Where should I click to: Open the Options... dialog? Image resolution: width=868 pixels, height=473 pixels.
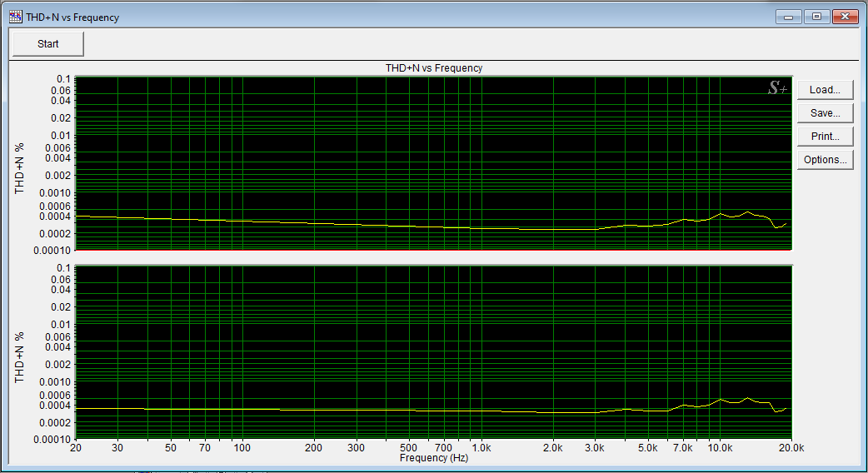click(825, 159)
